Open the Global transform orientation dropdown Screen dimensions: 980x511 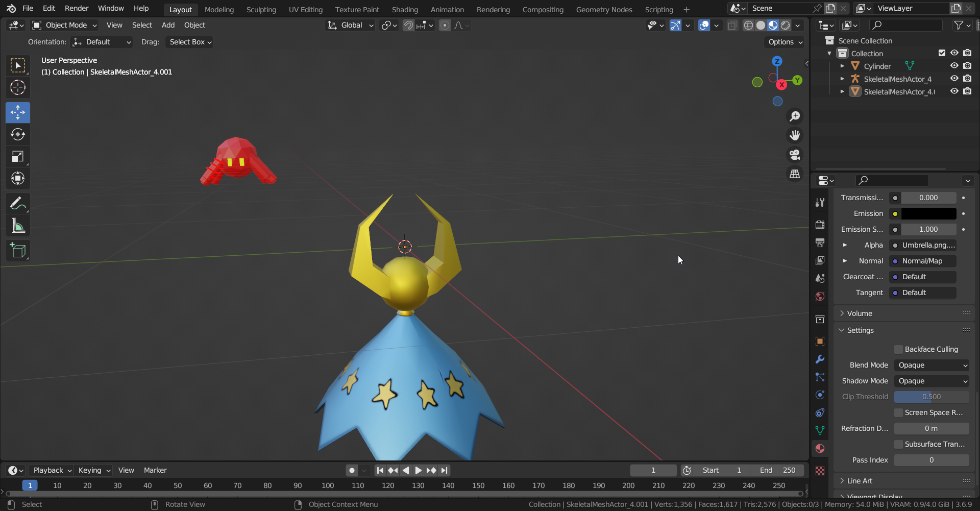tap(350, 26)
